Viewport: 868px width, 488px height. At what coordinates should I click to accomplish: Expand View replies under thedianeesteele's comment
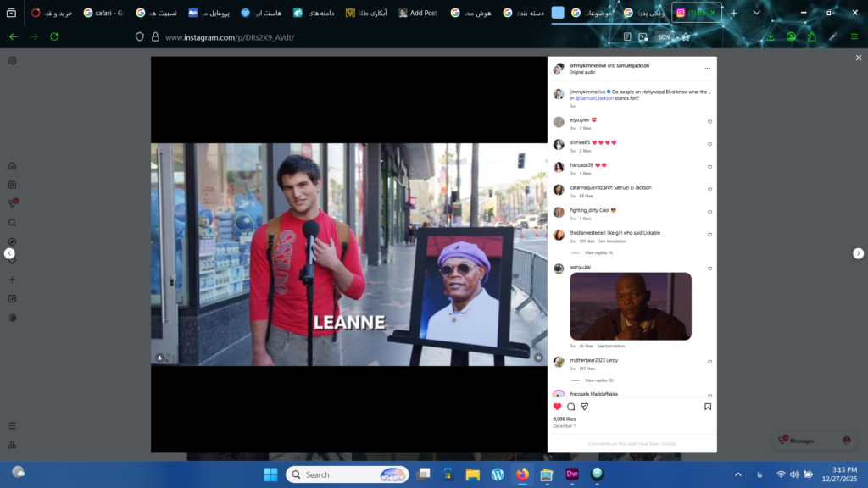pos(598,252)
